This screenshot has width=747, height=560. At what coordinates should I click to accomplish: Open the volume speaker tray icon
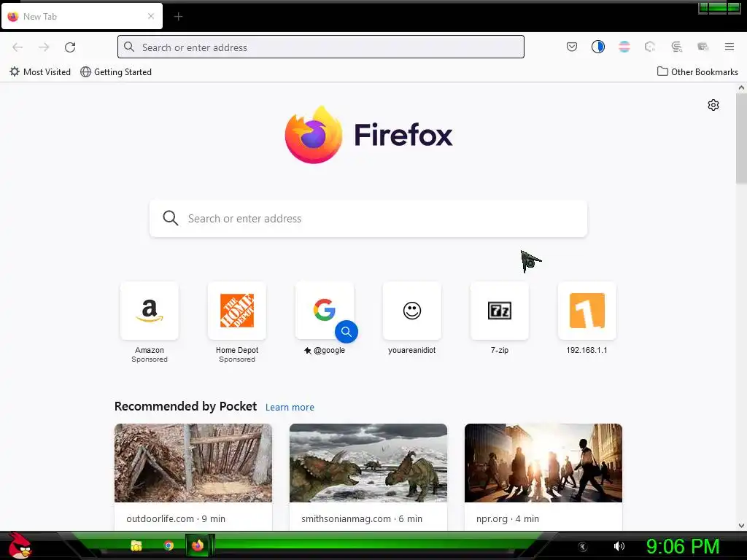click(x=619, y=546)
